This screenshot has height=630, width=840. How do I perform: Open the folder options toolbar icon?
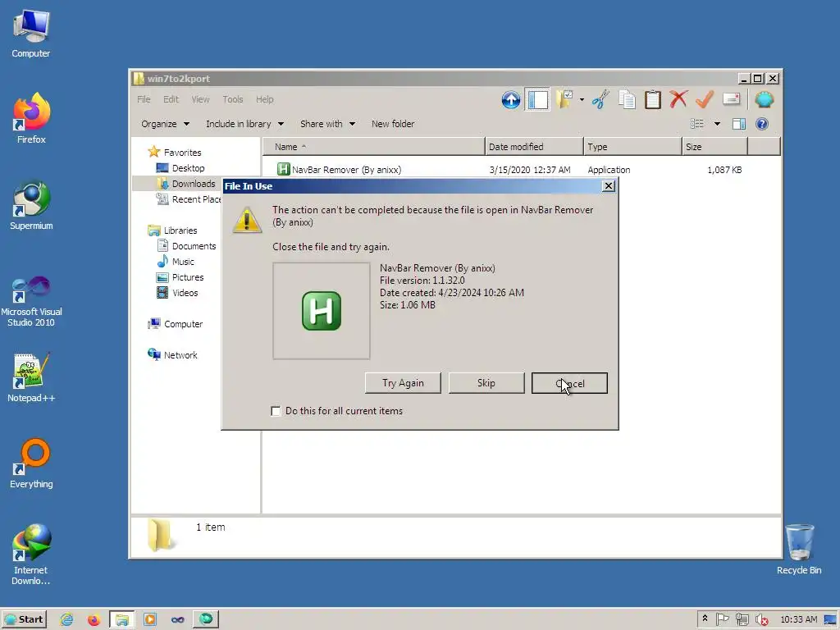tap(564, 99)
